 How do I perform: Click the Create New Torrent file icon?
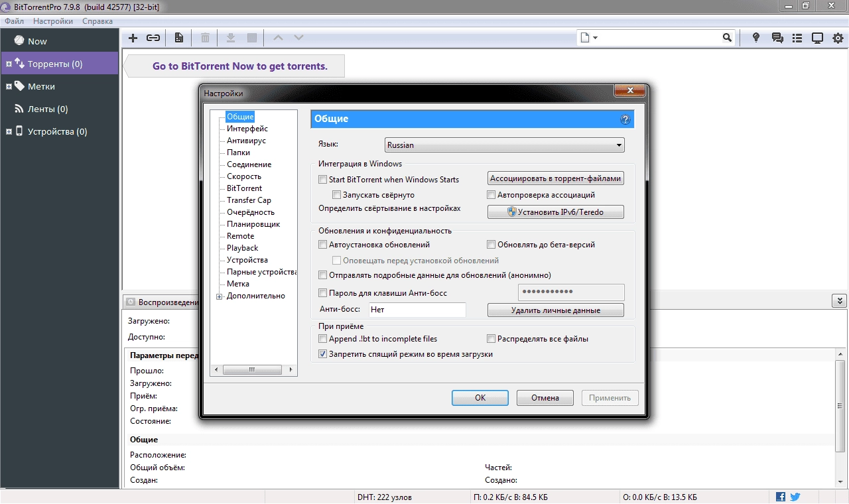pos(179,38)
